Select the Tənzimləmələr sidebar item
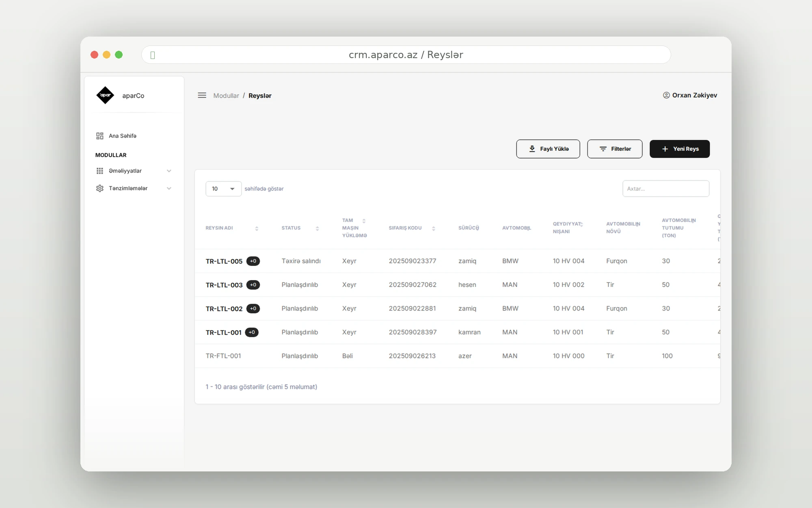The height and width of the screenshot is (508, 812). point(134,188)
